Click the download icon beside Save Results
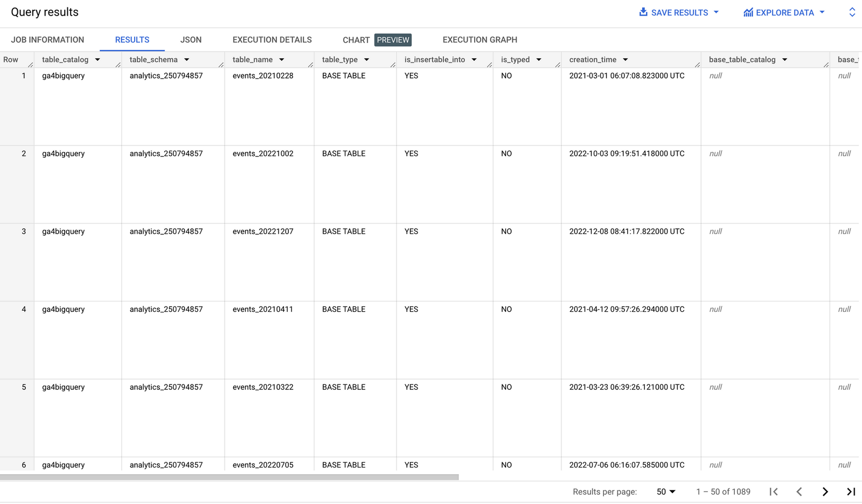The width and height of the screenshot is (862, 504). point(643,12)
